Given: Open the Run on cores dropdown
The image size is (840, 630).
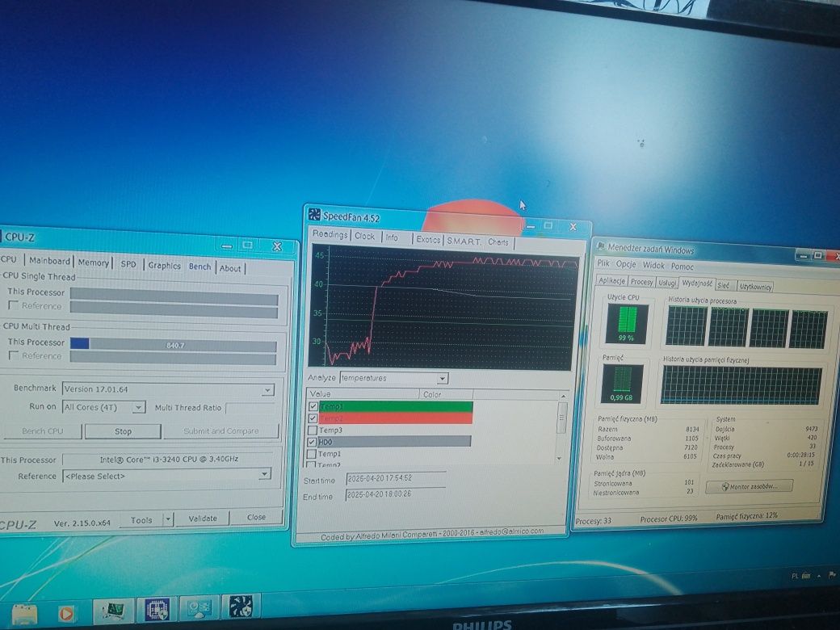Looking at the screenshot, I should [138, 408].
